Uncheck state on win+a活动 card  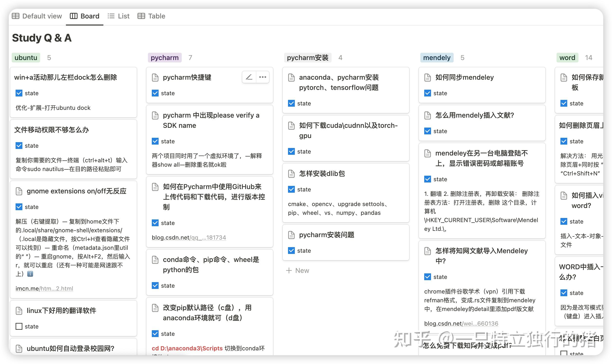(19, 93)
